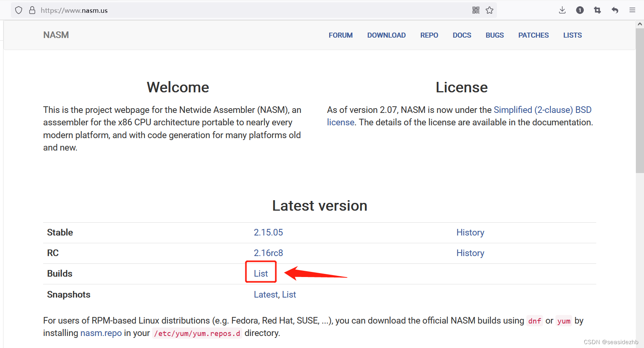Open stable version 2.15.05 link
644x348 pixels.
click(268, 232)
